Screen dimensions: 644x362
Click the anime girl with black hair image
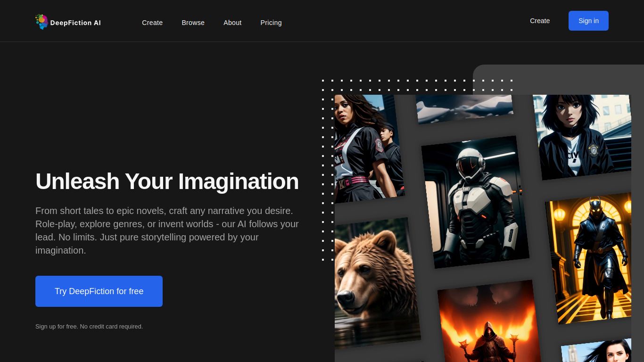584,136
